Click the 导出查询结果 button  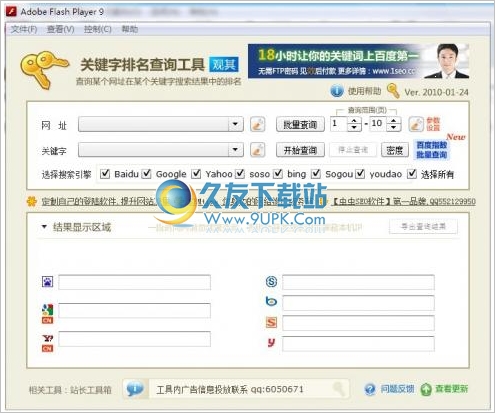click(423, 227)
